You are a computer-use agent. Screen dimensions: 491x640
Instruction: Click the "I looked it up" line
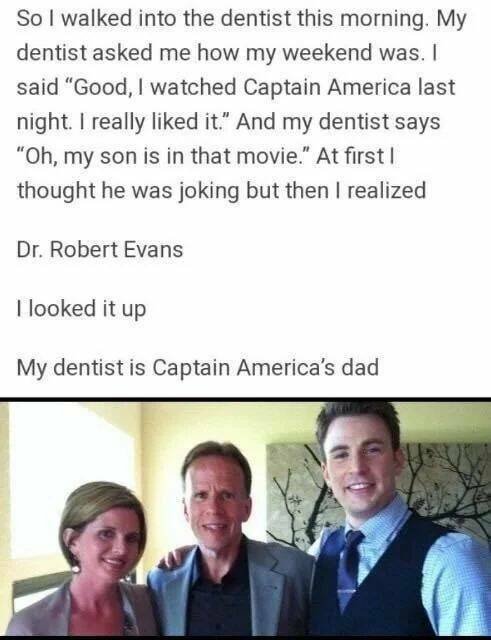[x=81, y=308]
